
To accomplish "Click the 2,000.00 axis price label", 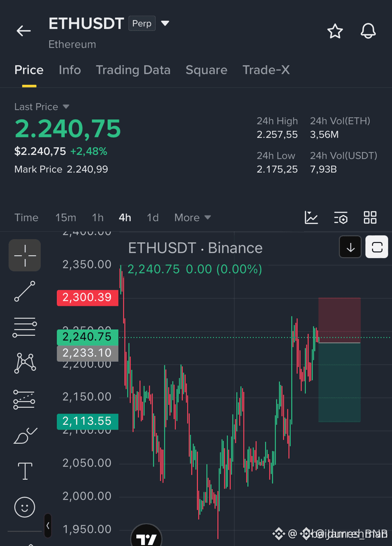I will coord(87,496).
